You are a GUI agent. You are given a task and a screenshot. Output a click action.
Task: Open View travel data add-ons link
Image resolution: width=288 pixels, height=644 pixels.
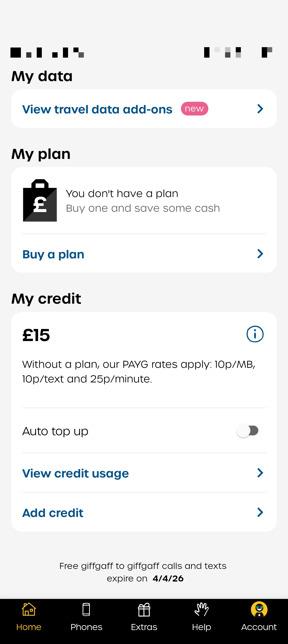[97, 109]
